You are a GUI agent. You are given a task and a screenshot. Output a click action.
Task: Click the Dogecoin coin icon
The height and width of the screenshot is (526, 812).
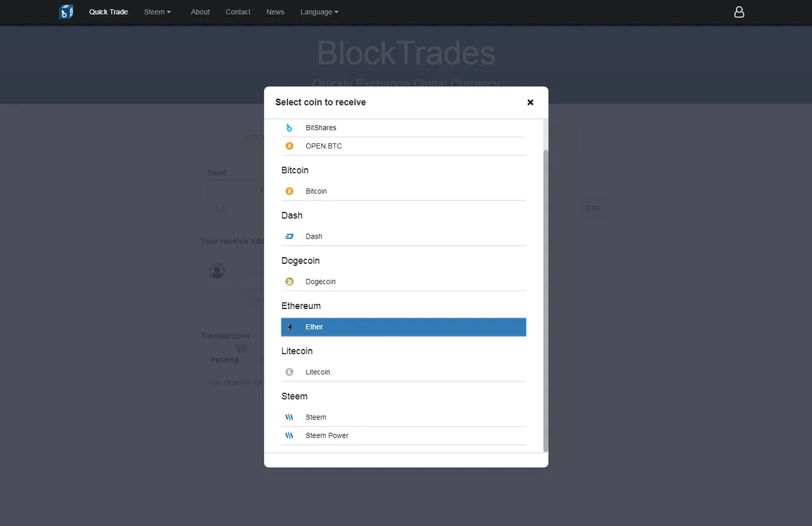pyautogui.click(x=289, y=282)
